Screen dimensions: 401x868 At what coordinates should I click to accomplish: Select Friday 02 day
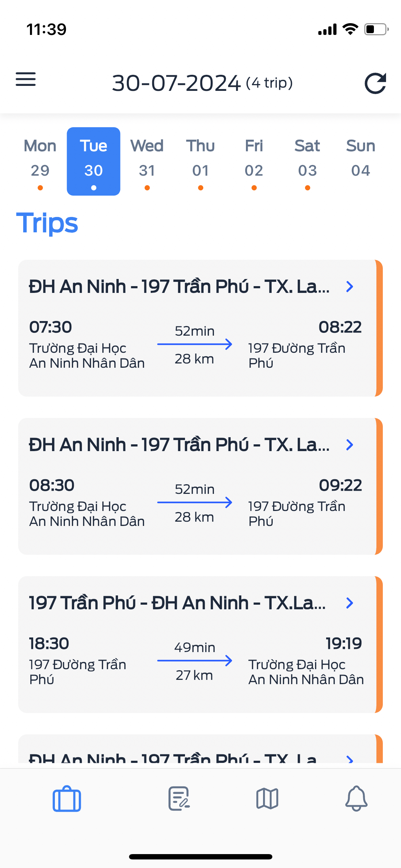click(x=254, y=161)
